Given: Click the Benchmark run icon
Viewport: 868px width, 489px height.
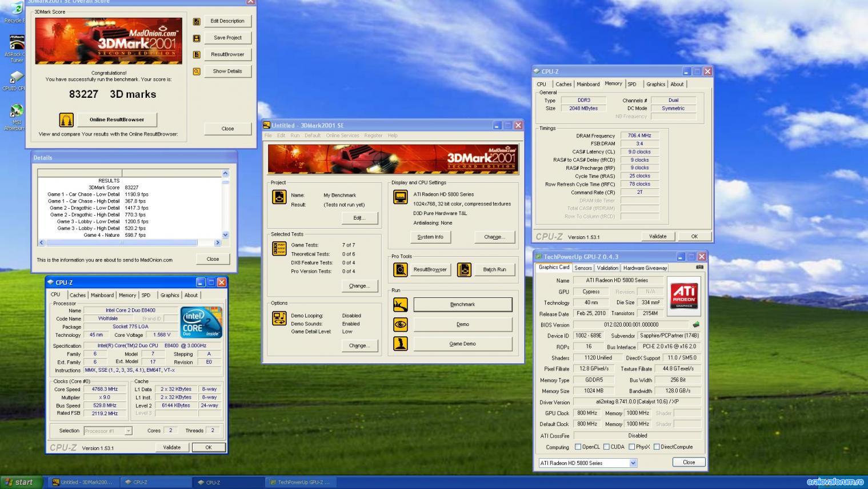Looking at the screenshot, I should click(401, 305).
